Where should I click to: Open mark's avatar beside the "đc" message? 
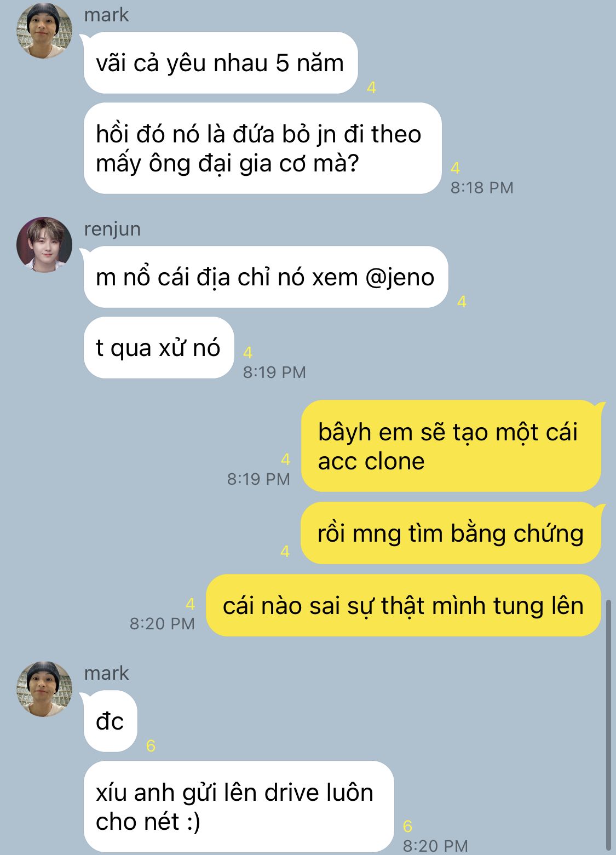coord(44,689)
